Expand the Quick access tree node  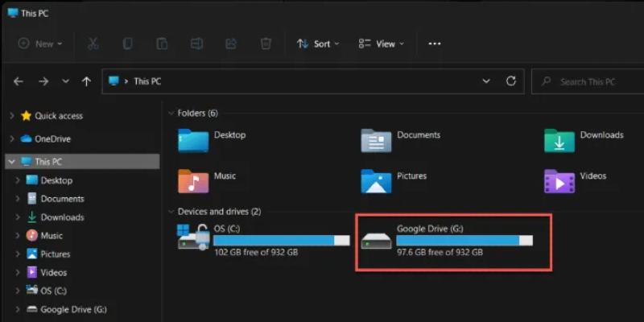[12, 116]
